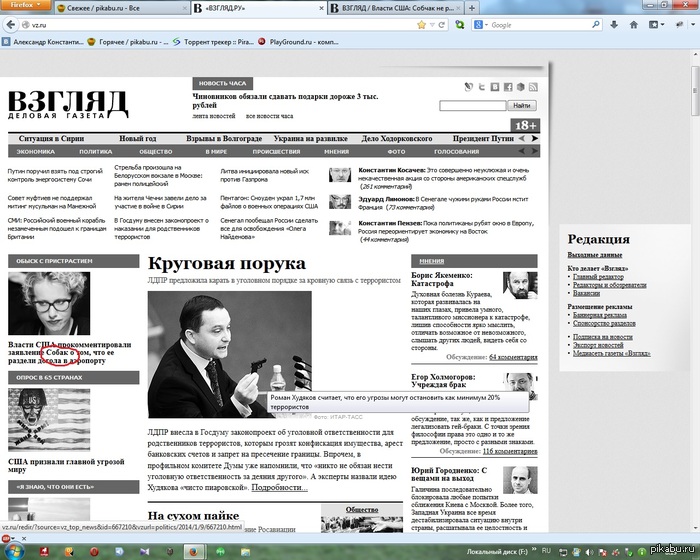Open the Вакансии link in Редакция panel

(585, 293)
